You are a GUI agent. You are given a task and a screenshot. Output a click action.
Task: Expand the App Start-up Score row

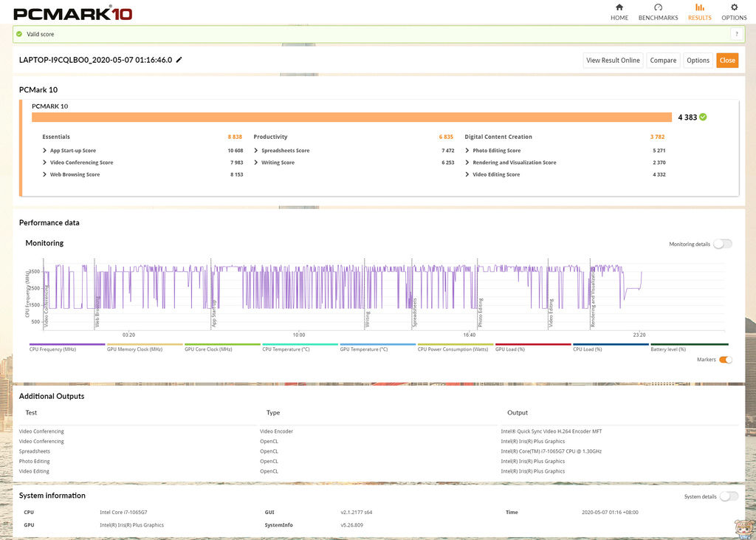(45, 151)
